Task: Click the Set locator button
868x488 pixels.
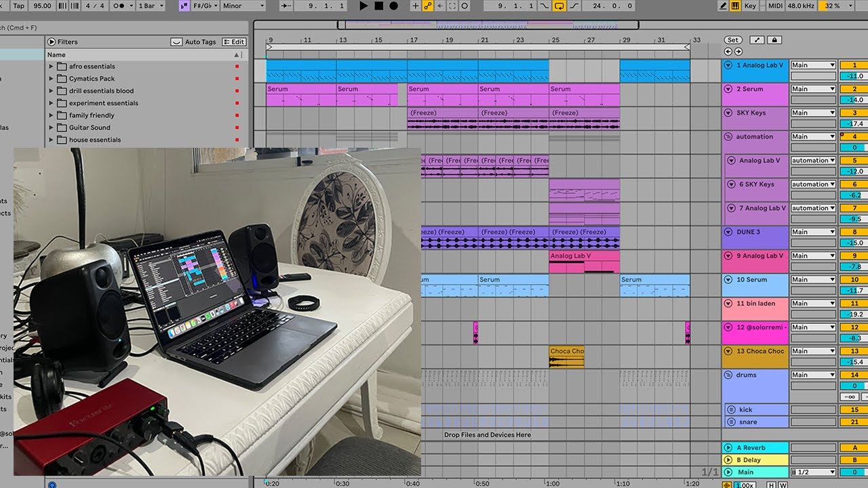Action: (733, 40)
